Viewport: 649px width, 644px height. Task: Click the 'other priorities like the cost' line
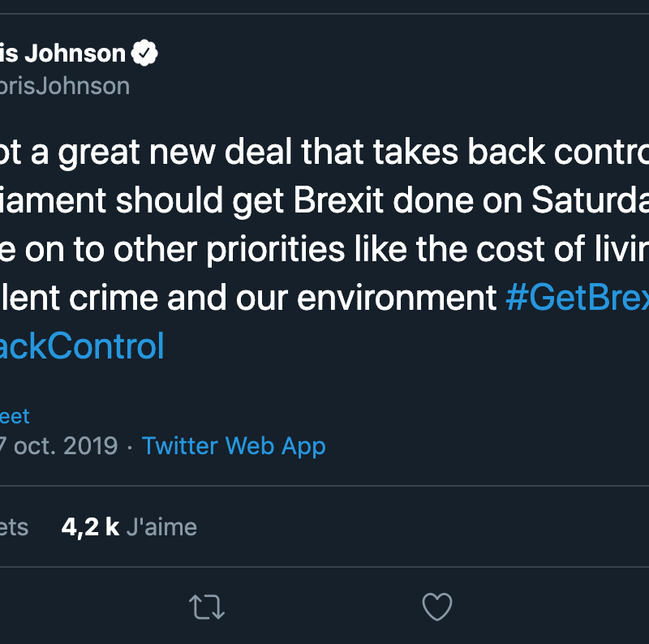click(324, 251)
